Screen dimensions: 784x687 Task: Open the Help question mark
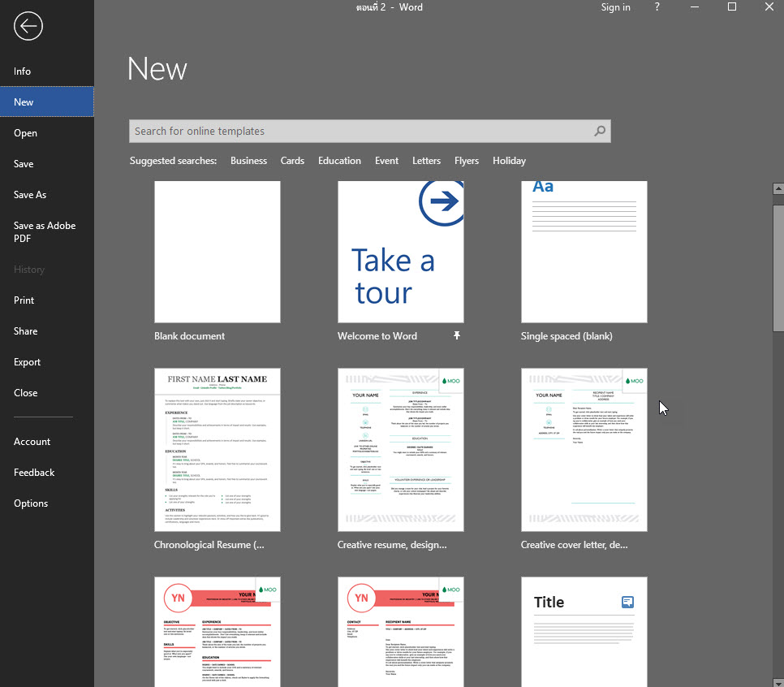(x=657, y=7)
